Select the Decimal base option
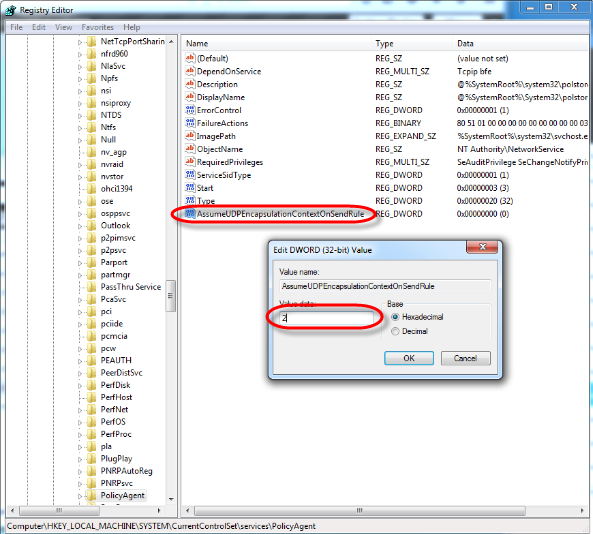593x534 pixels. coord(395,331)
